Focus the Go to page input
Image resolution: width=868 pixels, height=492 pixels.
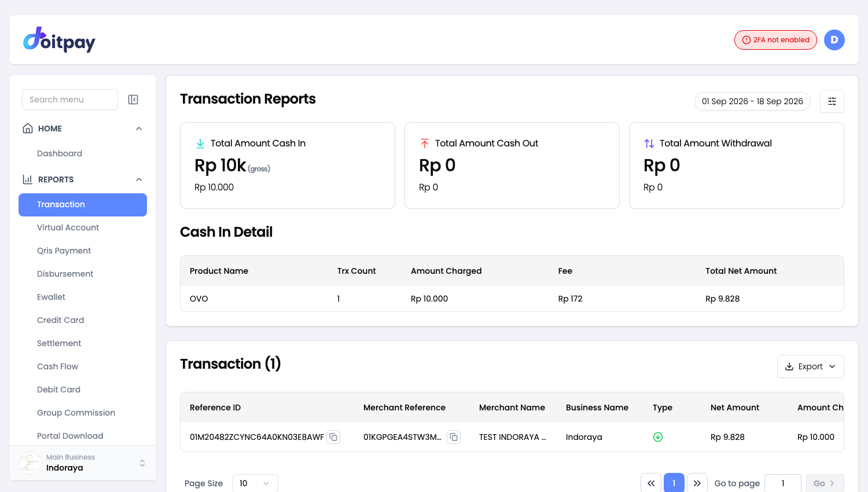(x=783, y=483)
